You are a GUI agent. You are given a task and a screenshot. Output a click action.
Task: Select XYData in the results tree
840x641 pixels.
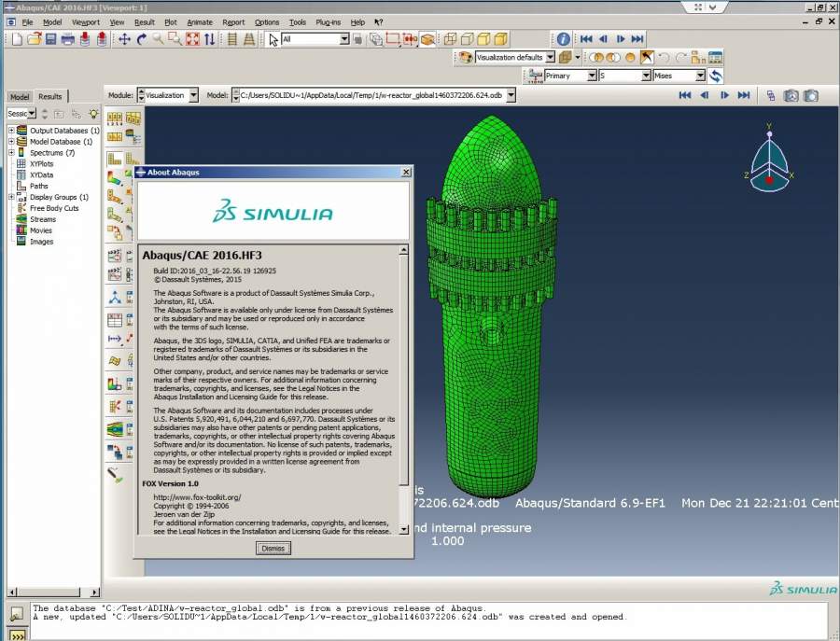pos(41,175)
